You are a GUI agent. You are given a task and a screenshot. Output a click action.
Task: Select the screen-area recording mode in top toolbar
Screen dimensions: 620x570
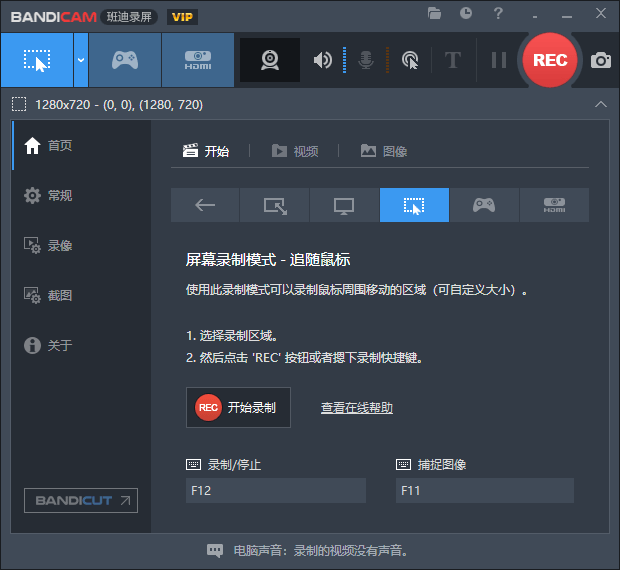tap(37, 60)
